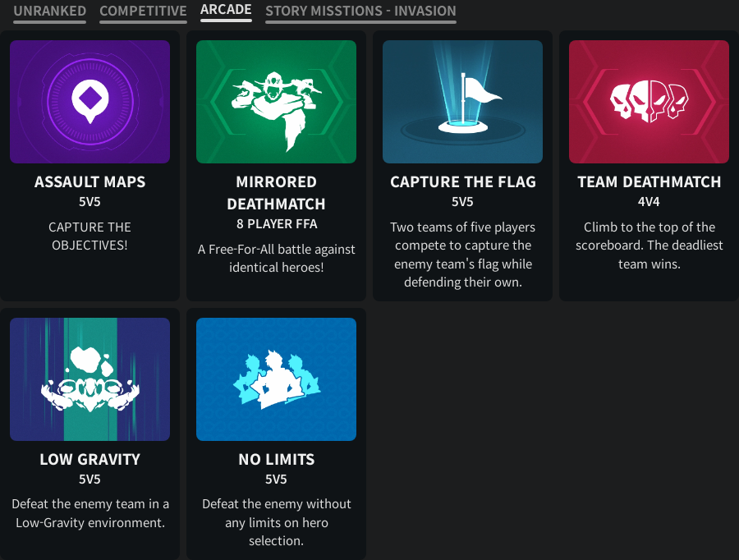Viewport: 739px width, 560px height.
Task: Click the Mirrored Deathmatch title text
Action: coord(276,193)
